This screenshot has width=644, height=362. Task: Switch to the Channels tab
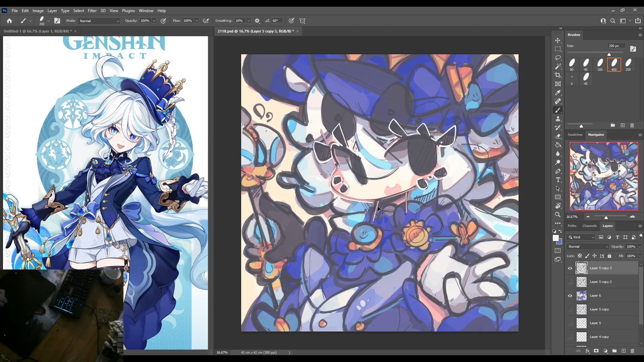click(589, 226)
